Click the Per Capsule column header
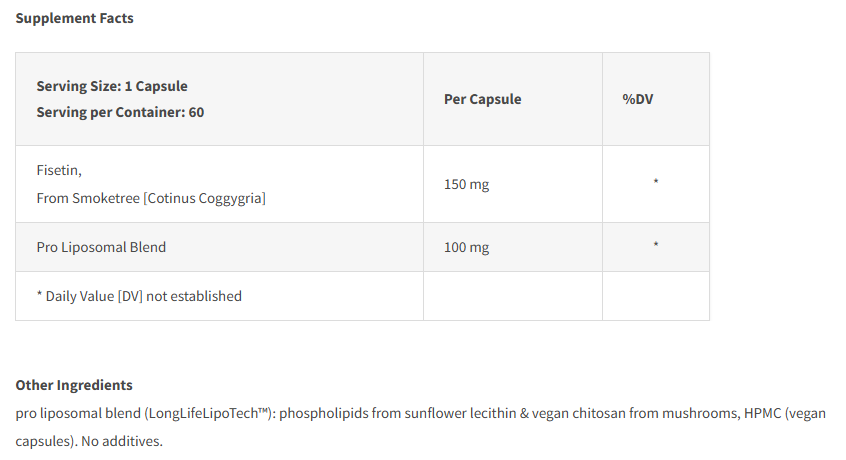This screenshot has height=460, width=846. coord(482,99)
